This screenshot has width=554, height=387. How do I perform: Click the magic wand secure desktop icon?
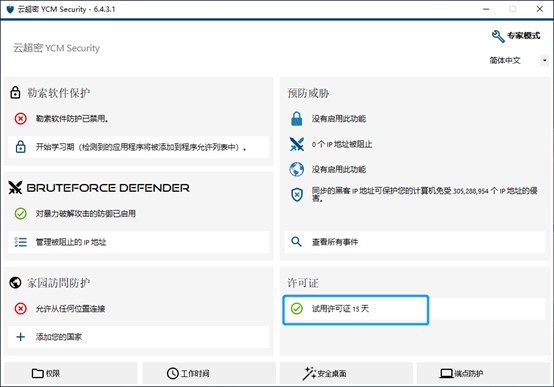pos(309,373)
